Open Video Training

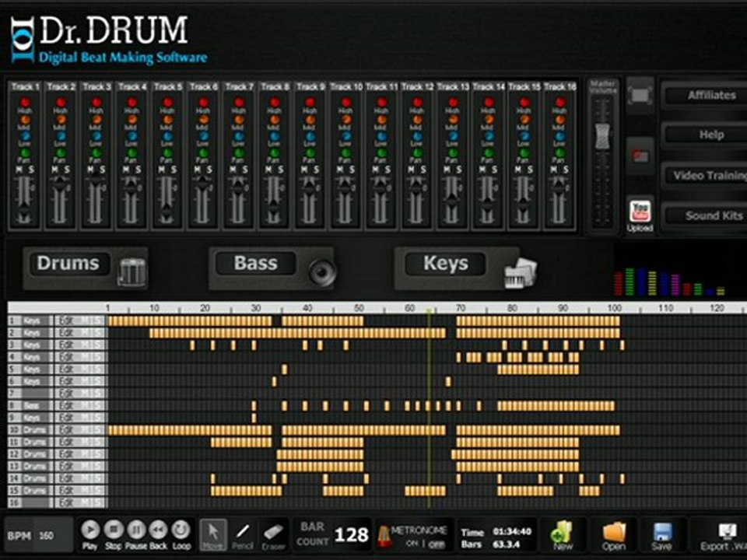(706, 176)
